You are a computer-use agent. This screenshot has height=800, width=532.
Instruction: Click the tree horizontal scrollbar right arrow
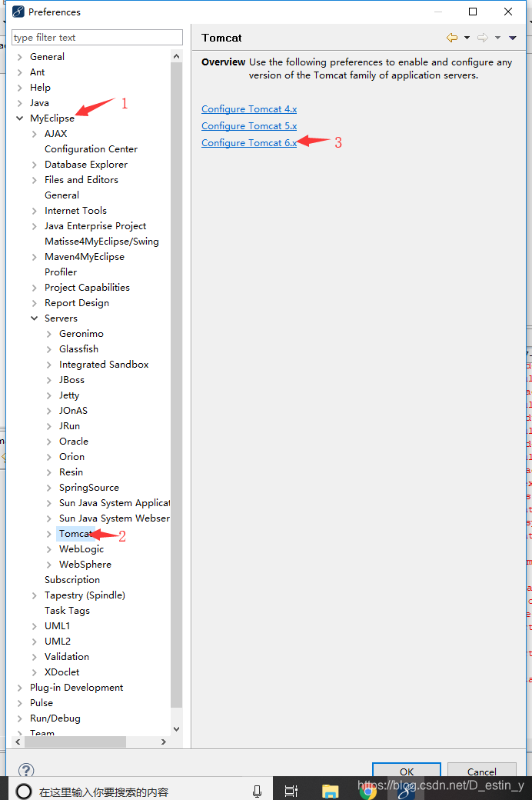click(163, 742)
